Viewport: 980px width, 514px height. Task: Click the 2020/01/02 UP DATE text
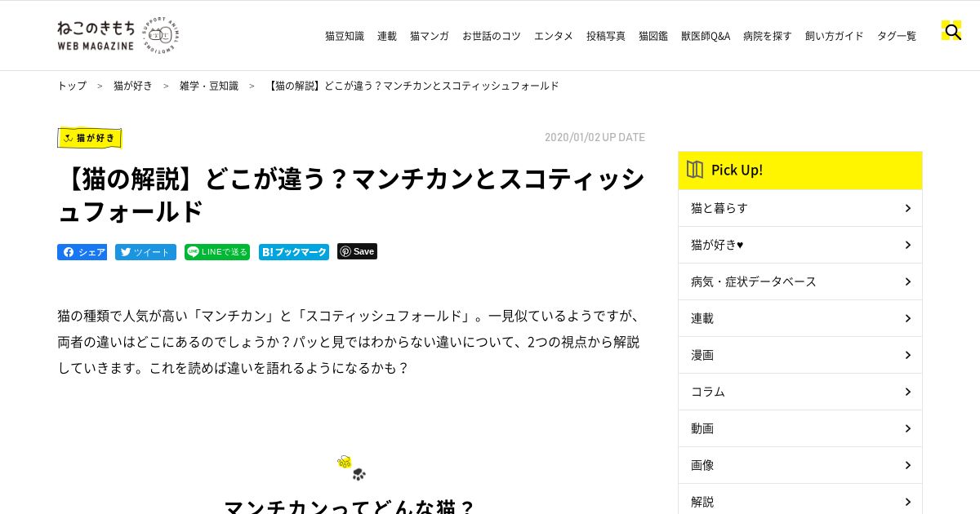point(595,137)
